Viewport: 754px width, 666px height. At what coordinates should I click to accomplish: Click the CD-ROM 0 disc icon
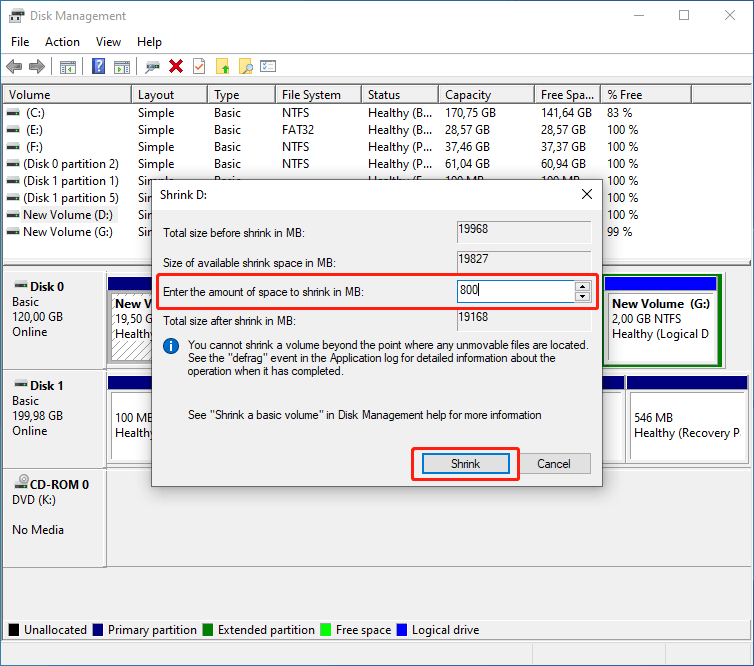21,481
